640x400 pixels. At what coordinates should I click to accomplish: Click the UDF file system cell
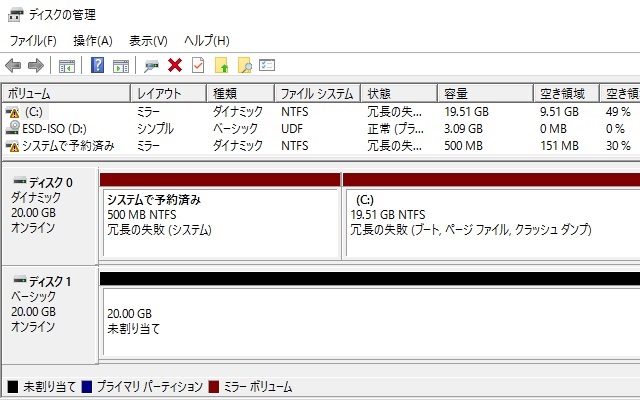point(292,129)
